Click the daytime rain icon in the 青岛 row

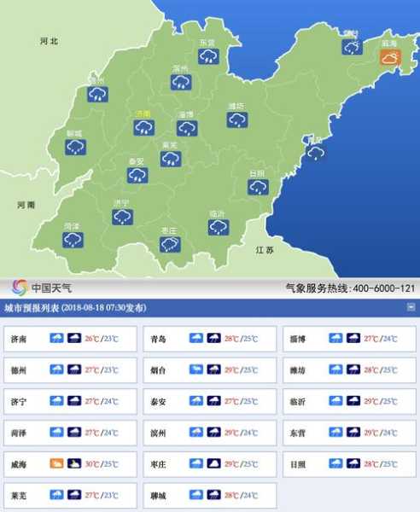click(196, 338)
